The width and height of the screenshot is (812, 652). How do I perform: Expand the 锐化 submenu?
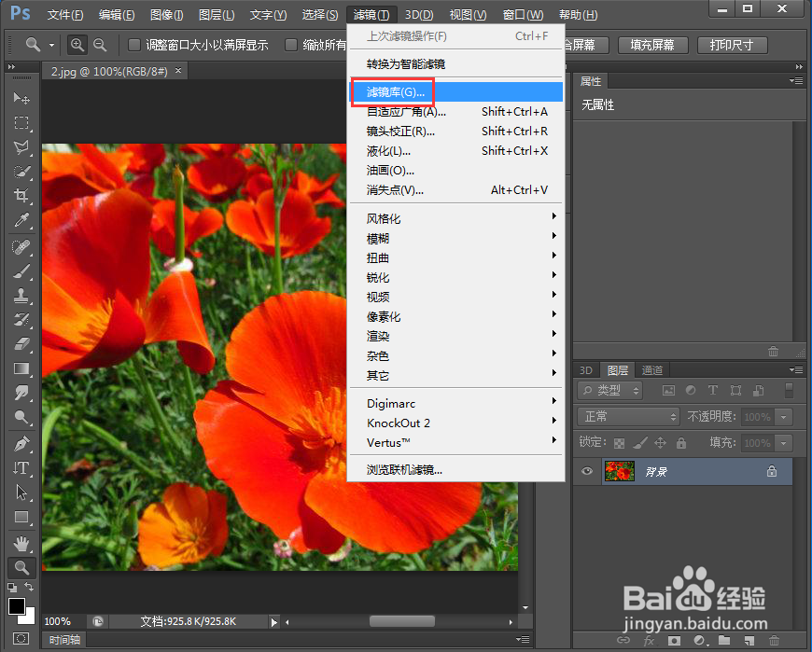coord(455,277)
